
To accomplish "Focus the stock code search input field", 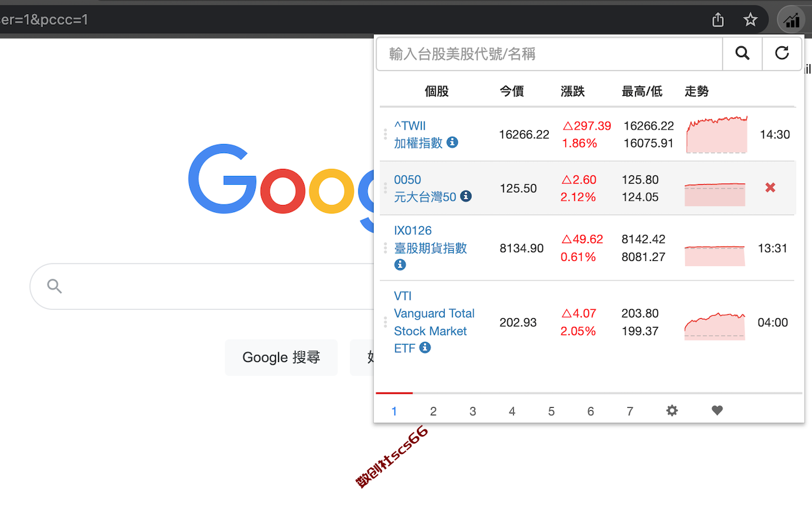I will click(x=549, y=54).
